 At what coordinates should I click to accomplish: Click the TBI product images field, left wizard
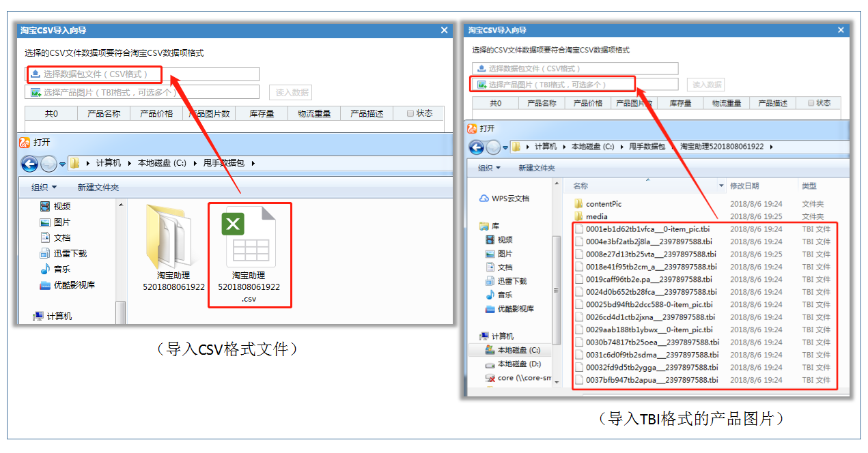pyautogui.click(x=143, y=92)
